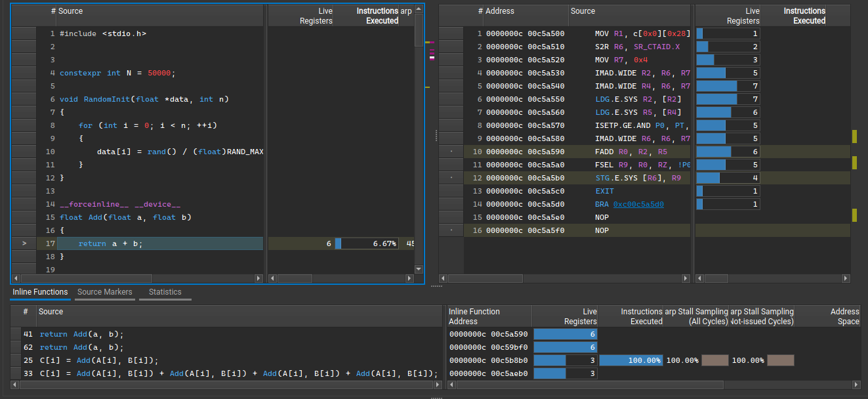The height and width of the screenshot is (399, 868).
Task: Click assembly panel horizontal scroll right arrow
Action: point(686,278)
